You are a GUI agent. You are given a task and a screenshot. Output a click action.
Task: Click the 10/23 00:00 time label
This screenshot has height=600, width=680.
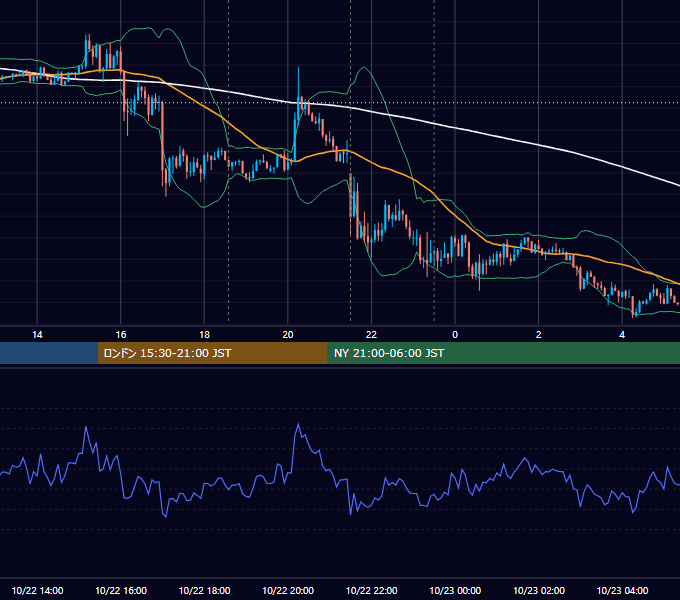455,590
